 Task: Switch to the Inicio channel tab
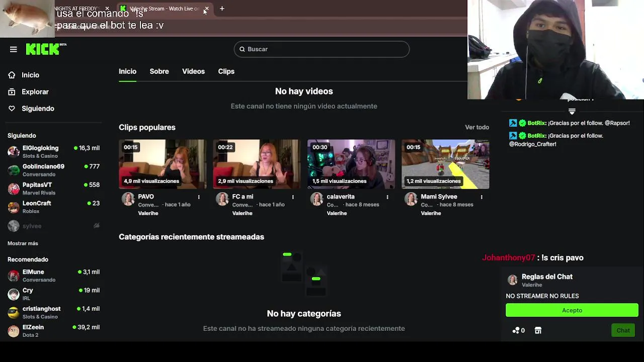pos(127,71)
